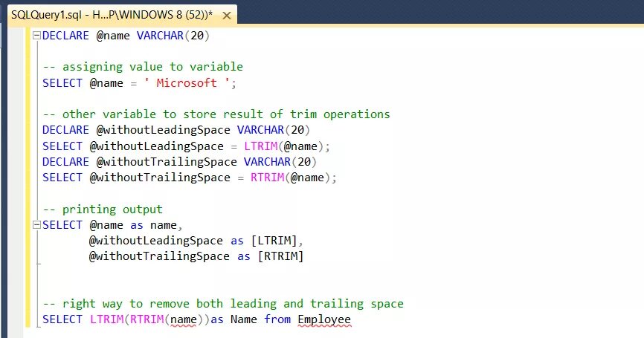Click 'SELECT @name =' assignment statement
Screen dimensions: 644x338
pos(140,83)
